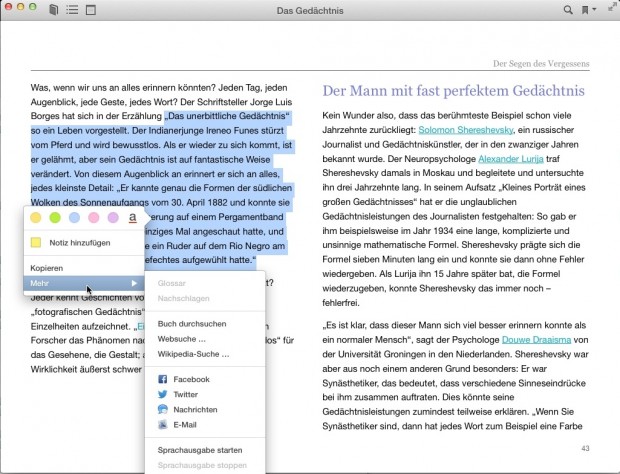Show the table of contents list icon
Screen dimensions: 620x474
click(72, 10)
